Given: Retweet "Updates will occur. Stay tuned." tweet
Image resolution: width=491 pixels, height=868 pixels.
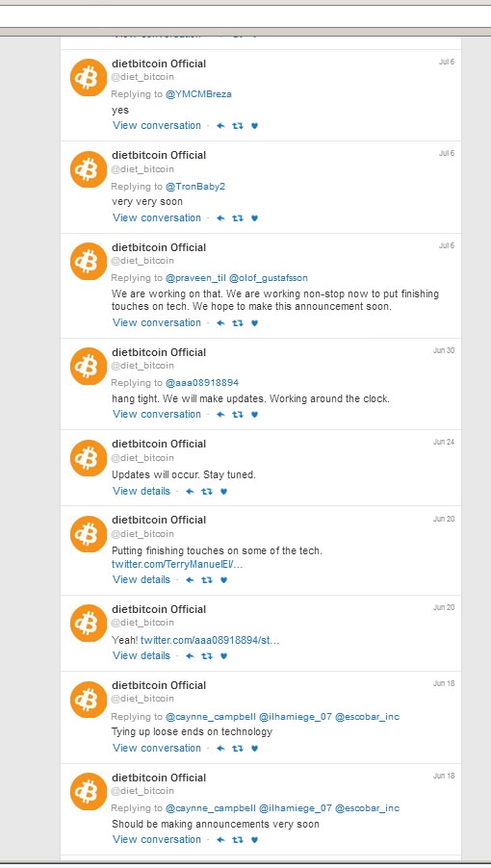Looking at the screenshot, I should tap(206, 492).
